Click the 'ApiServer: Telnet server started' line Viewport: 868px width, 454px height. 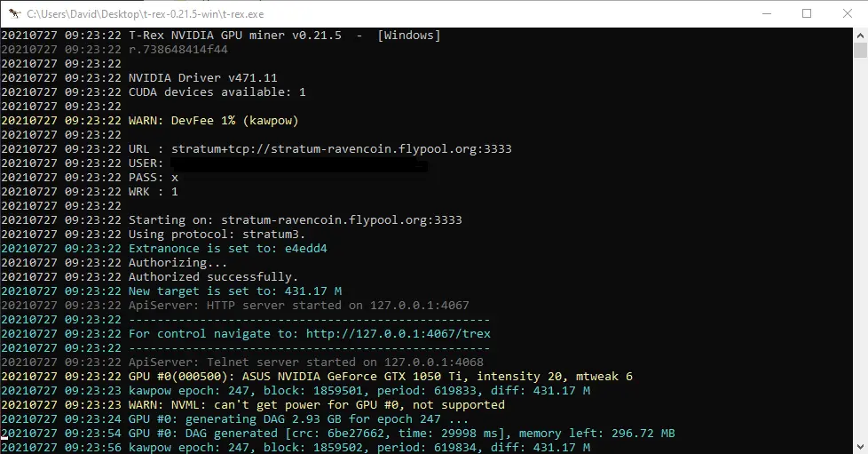(x=242, y=362)
